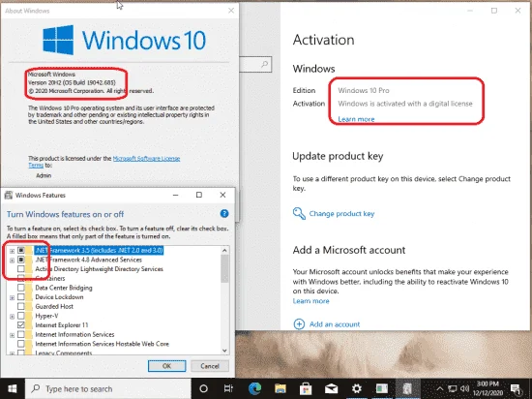The height and width of the screenshot is (399, 532).
Task: Click the help icon in Windows Features
Action: pyautogui.click(x=224, y=214)
